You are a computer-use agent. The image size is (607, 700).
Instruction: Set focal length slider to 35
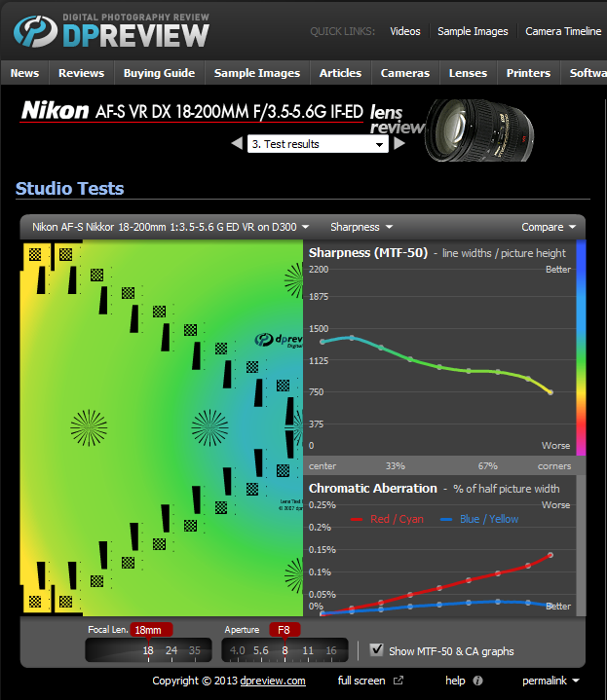click(x=194, y=651)
